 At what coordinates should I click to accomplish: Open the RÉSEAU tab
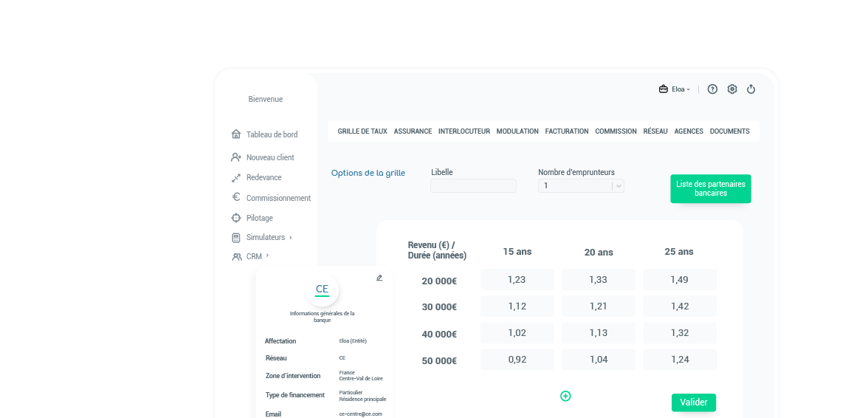tap(655, 131)
